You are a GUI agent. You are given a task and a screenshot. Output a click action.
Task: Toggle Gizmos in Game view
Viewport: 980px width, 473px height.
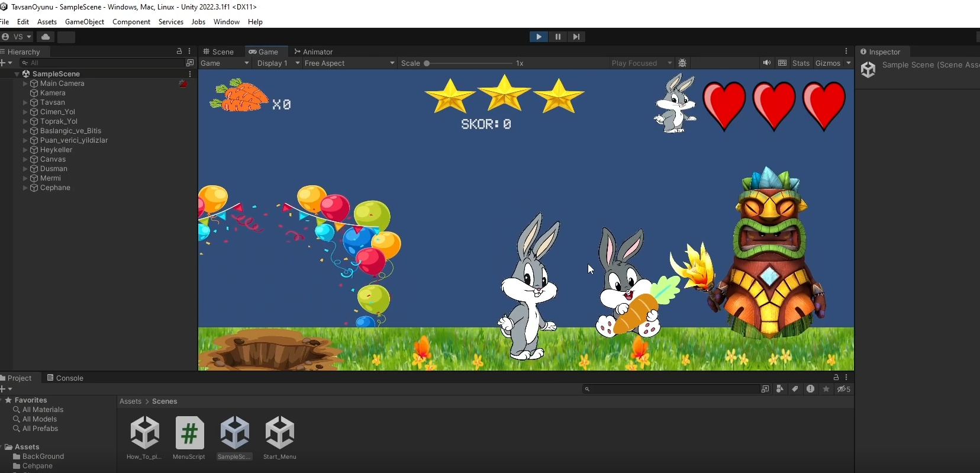pos(828,63)
